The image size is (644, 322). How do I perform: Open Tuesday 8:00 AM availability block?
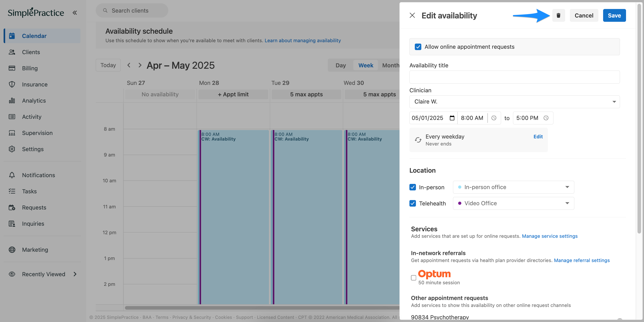[x=306, y=217]
